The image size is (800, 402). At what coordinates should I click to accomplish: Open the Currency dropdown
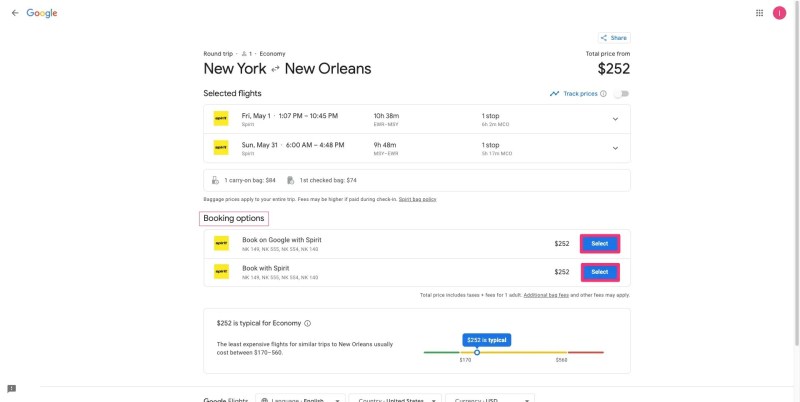[490, 399]
